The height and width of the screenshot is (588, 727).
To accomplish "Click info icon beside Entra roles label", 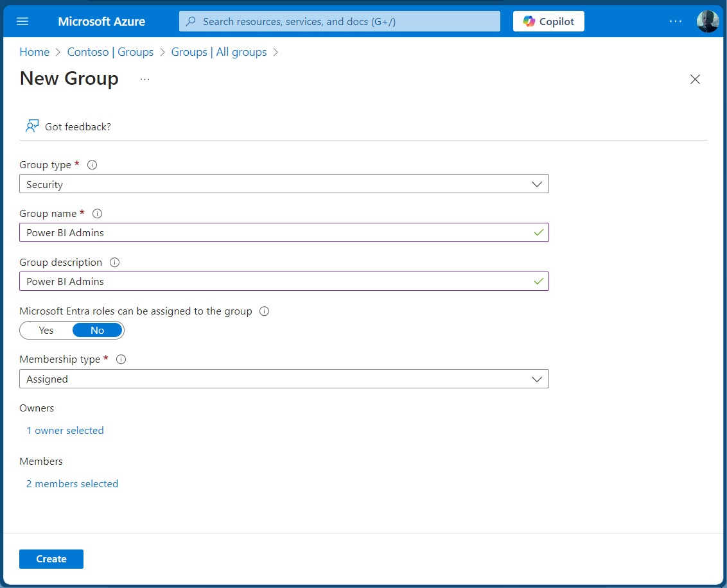I will [x=264, y=311].
